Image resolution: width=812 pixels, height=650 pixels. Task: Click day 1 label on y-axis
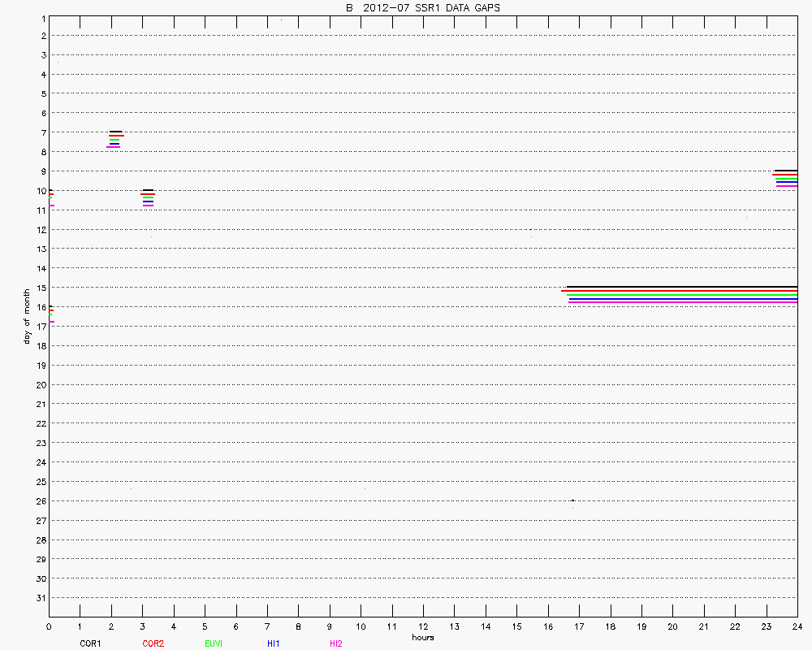pyautogui.click(x=41, y=17)
